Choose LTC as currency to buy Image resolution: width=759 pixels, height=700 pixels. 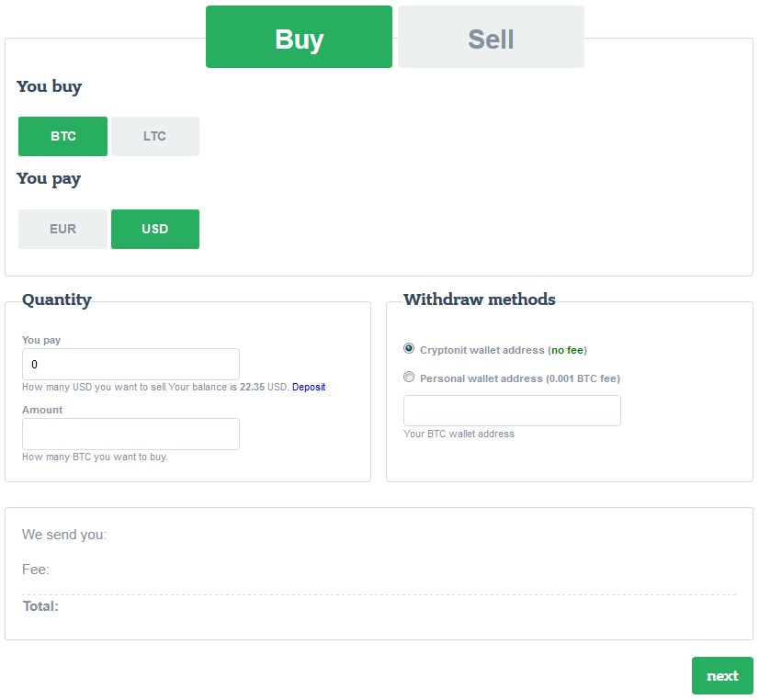pyautogui.click(x=155, y=137)
